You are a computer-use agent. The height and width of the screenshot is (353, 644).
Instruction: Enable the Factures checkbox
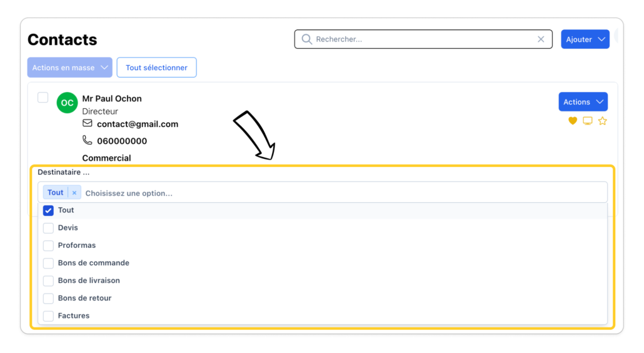(48, 315)
